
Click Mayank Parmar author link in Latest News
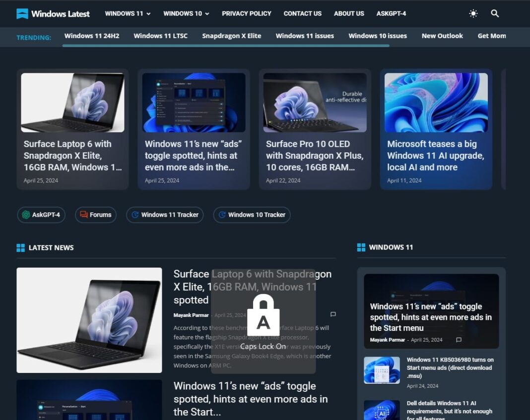point(191,315)
